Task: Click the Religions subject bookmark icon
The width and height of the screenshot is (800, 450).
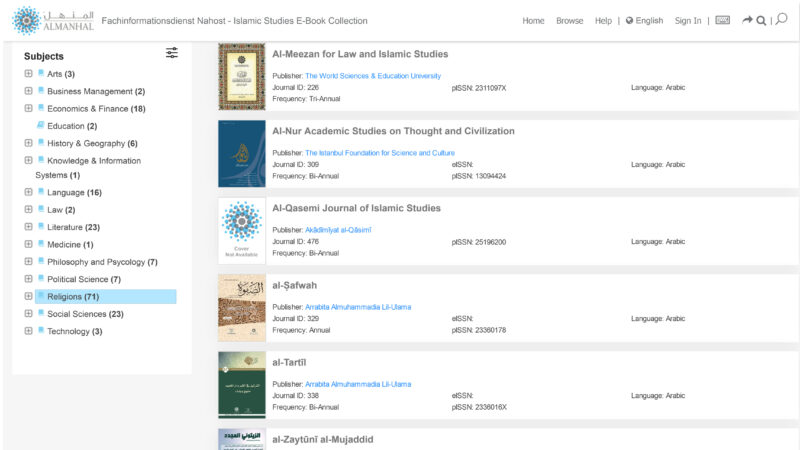Action: pos(41,297)
